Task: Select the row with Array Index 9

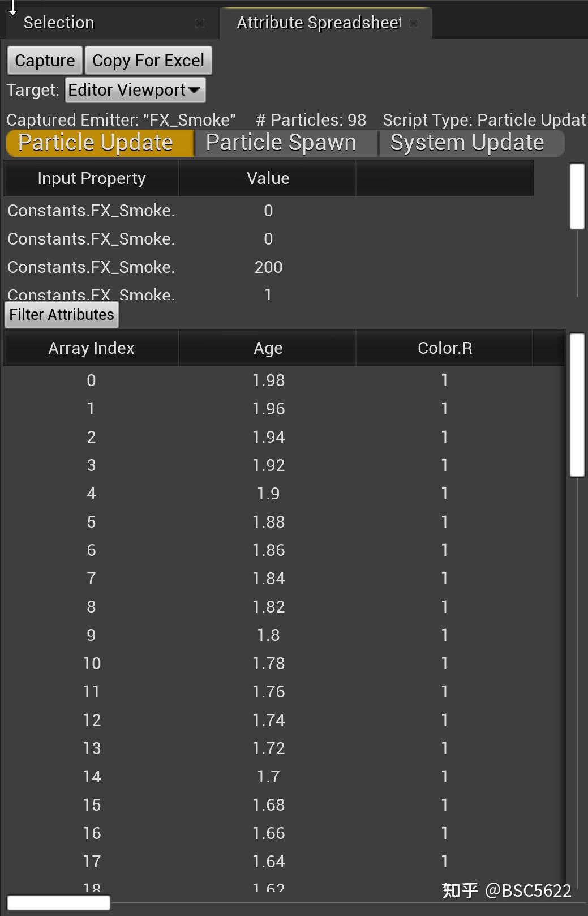Action: point(268,635)
